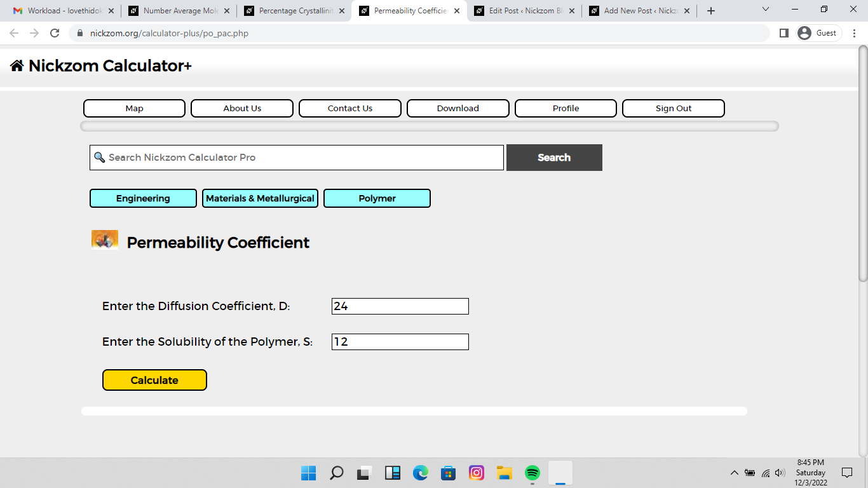868x488 pixels.
Task: Close the Edit Post tab
Action: (572, 11)
